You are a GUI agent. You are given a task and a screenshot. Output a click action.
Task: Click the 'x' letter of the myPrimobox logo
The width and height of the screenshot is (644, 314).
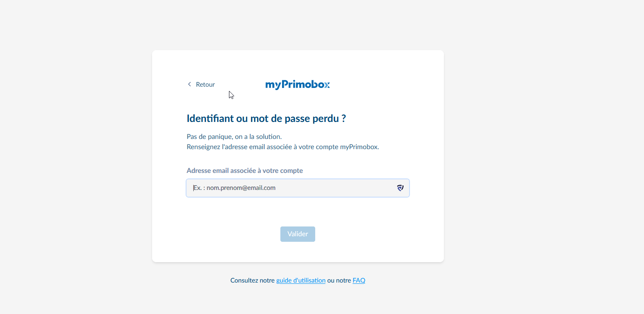tap(326, 85)
